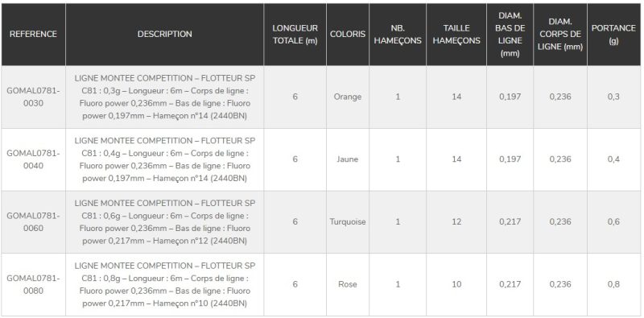
Task: Click the Rose coloris cell
Action: (348, 284)
